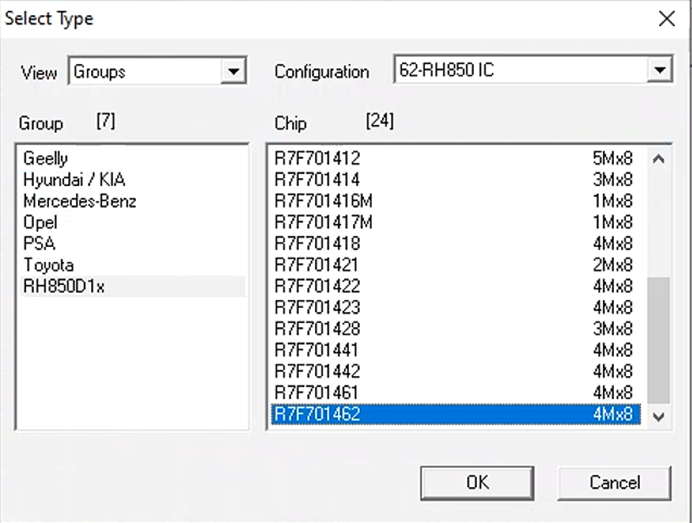692x523 pixels.
Task: Click the Cancel button
Action: point(614,482)
